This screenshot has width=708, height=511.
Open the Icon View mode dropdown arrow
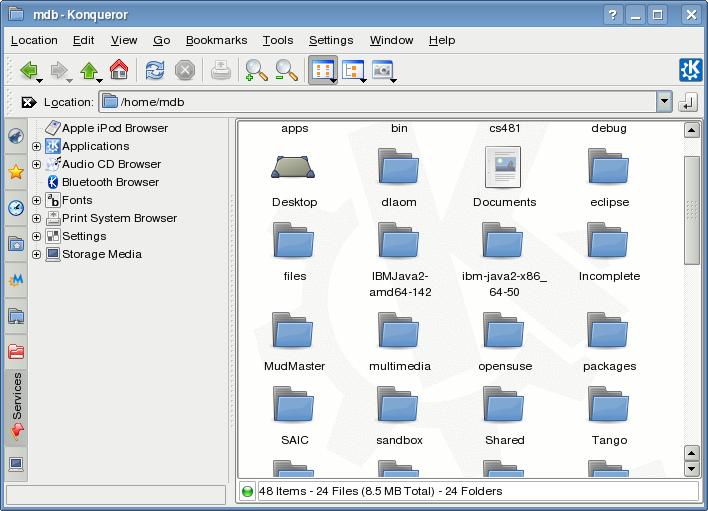(x=333, y=81)
